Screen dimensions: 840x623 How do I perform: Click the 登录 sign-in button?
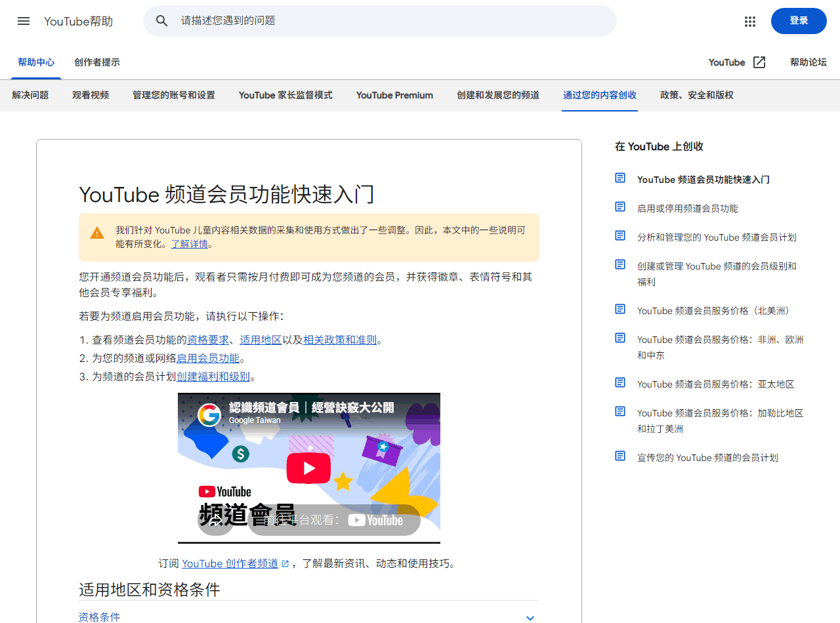(x=799, y=21)
